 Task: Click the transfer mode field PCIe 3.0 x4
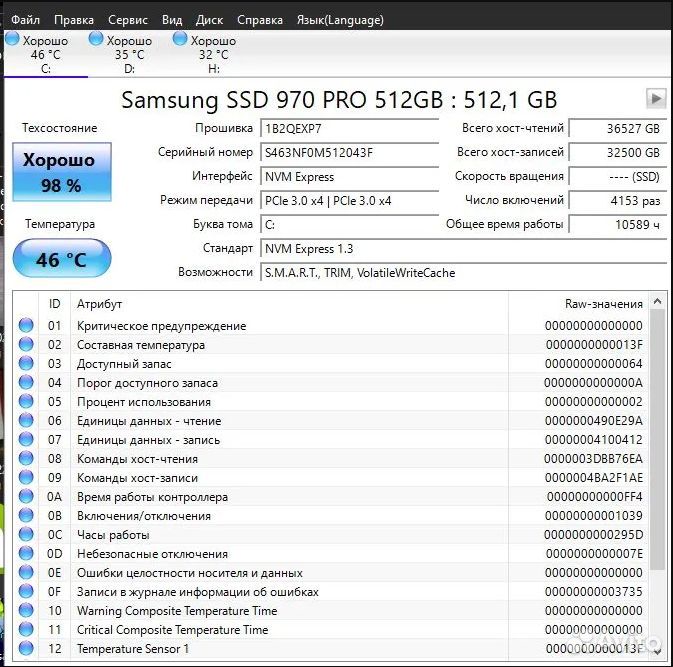point(349,200)
